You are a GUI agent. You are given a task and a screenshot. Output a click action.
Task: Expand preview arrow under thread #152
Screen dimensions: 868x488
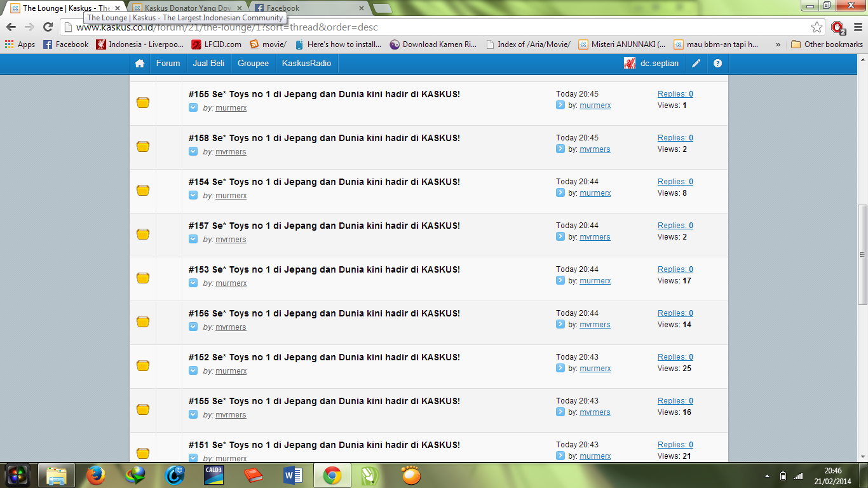pyautogui.click(x=193, y=370)
